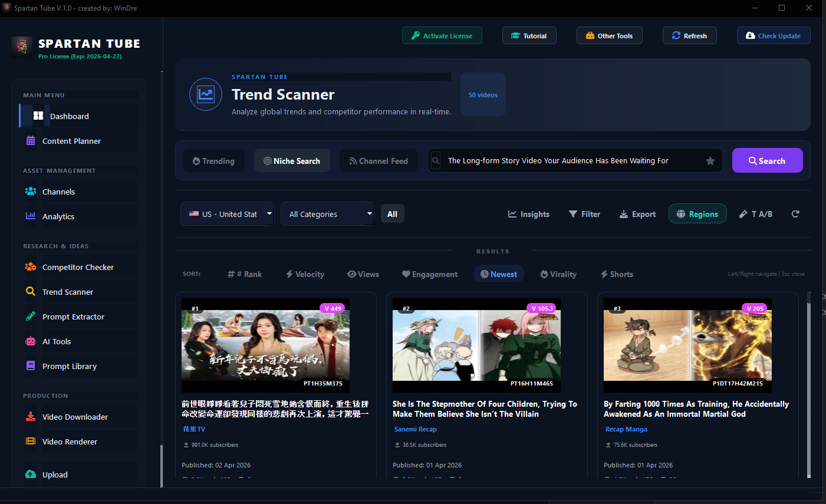Open the Competitor Checker

(78, 267)
